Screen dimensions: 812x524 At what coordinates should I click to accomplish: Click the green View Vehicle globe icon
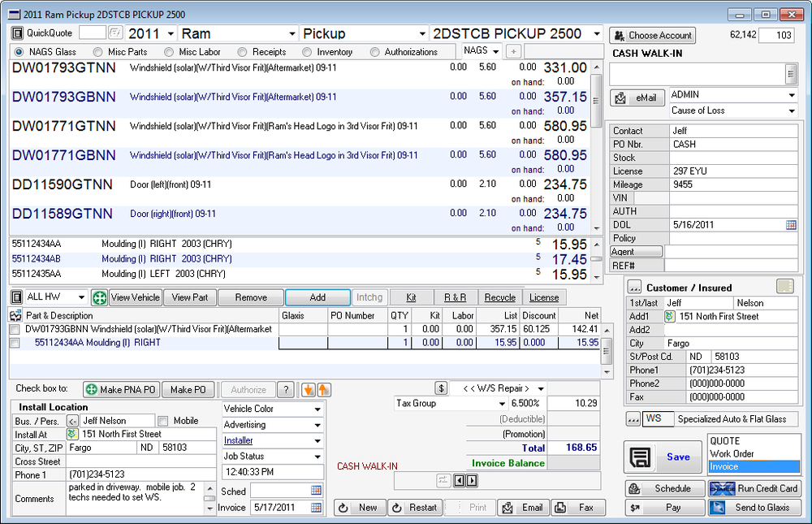(99, 297)
